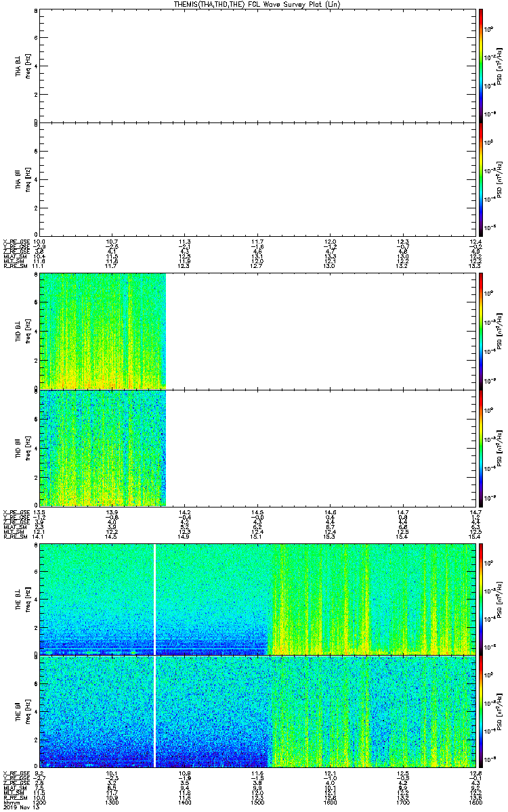Click the PSD color bar beside THD B⊥
This screenshot has height=812, width=508.
click(480, 331)
